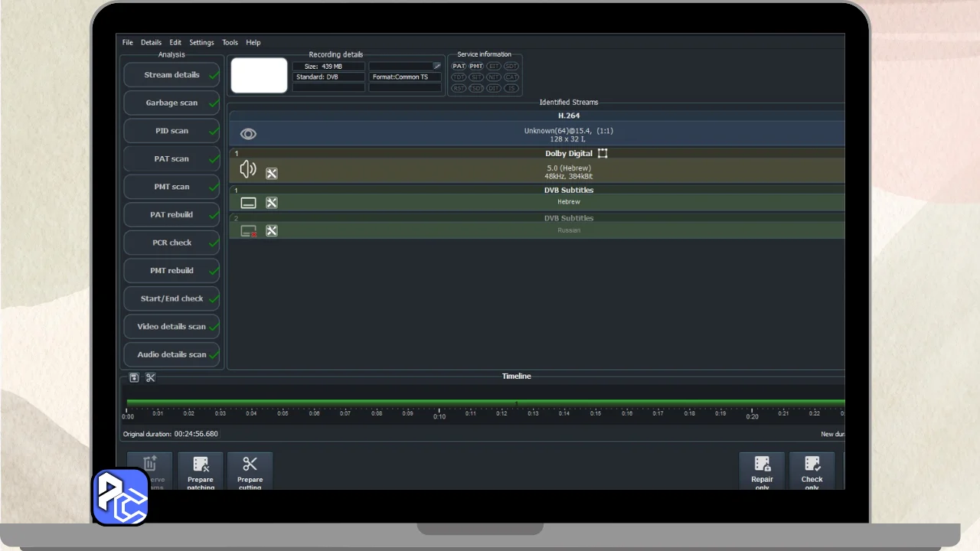Click the Check only button
The height and width of the screenshot is (551, 980).
tap(812, 471)
